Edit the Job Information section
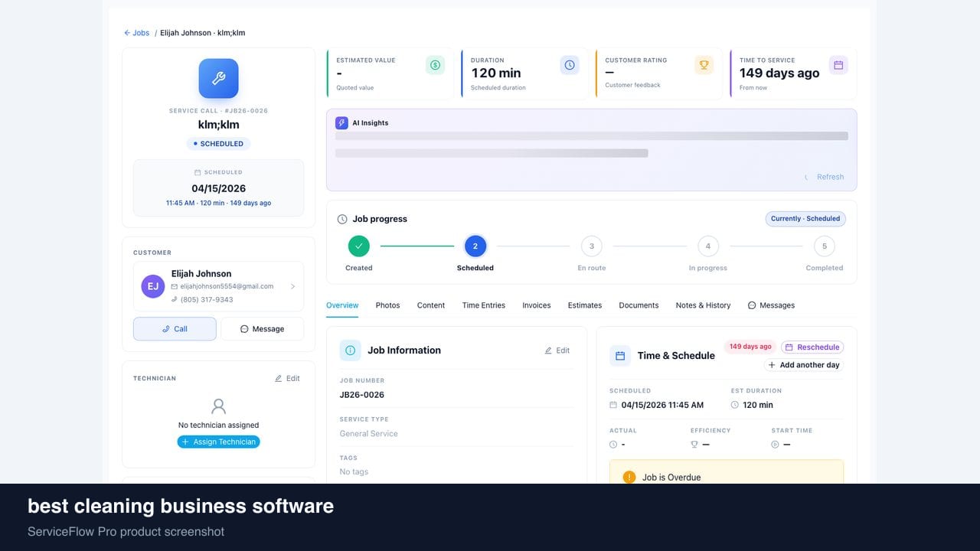 (557, 350)
